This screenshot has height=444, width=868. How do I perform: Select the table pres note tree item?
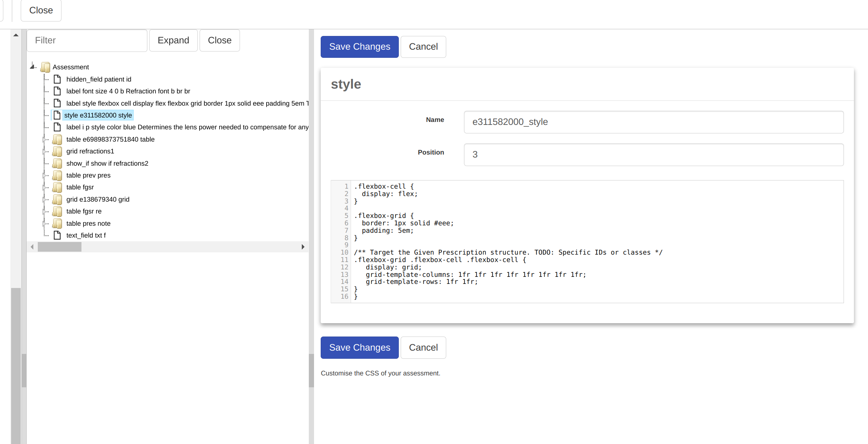tap(88, 223)
